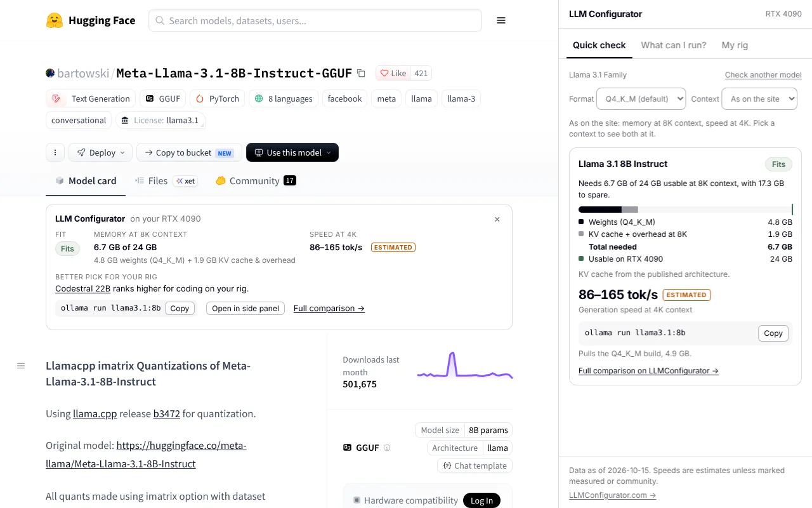Click the Hugging Face emoji logo
Viewport: 812px width, 508px height.
coord(55,20)
